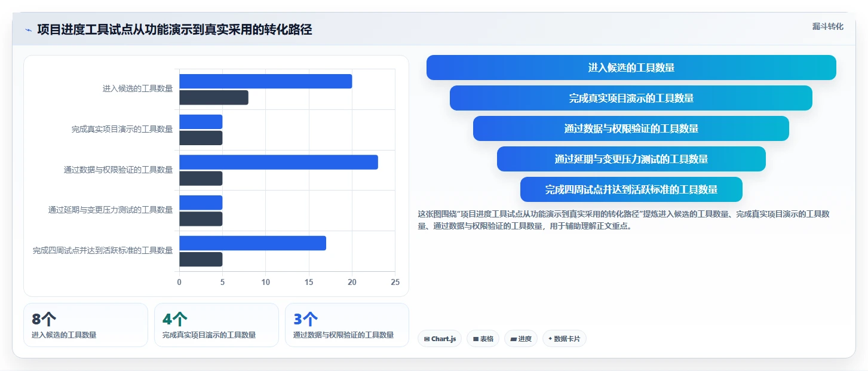Select the 通过延期与变更压力测试的工具数量 funnel stage

[631, 159]
